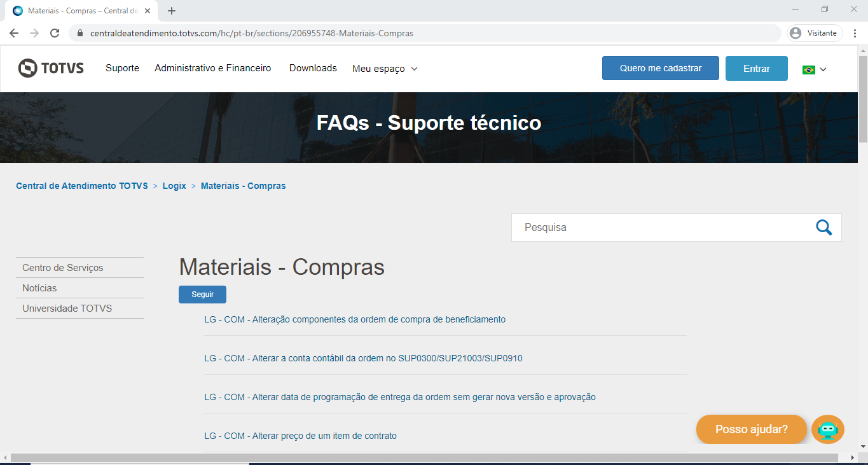Go to Downloads in the navbar
The height and width of the screenshot is (465, 868).
(313, 68)
